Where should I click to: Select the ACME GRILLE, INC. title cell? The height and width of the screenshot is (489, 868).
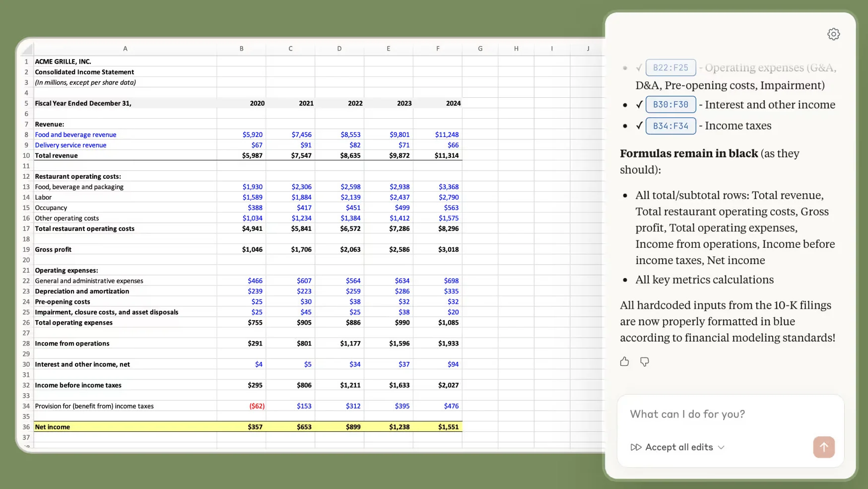tap(63, 61)
